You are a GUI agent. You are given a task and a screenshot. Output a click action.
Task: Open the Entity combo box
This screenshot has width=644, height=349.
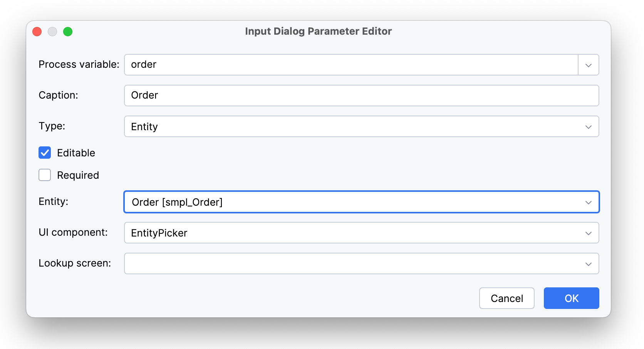tap(361, 202)
